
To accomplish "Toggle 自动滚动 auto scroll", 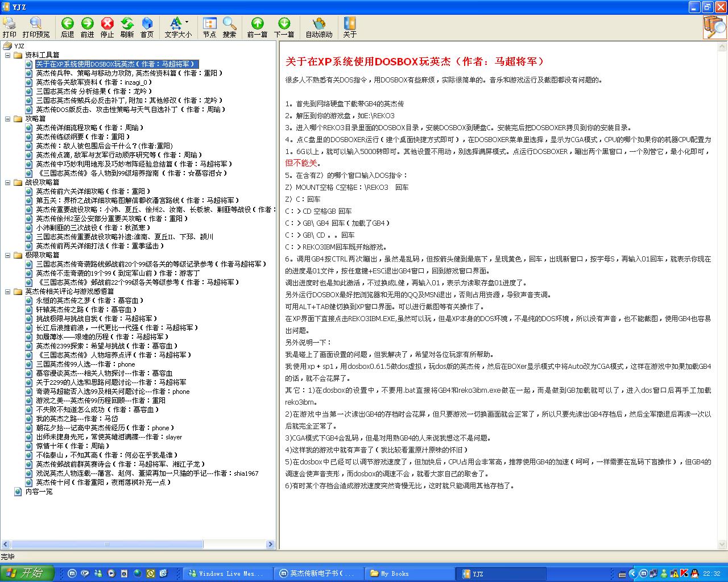I will (x=318, y=27).
